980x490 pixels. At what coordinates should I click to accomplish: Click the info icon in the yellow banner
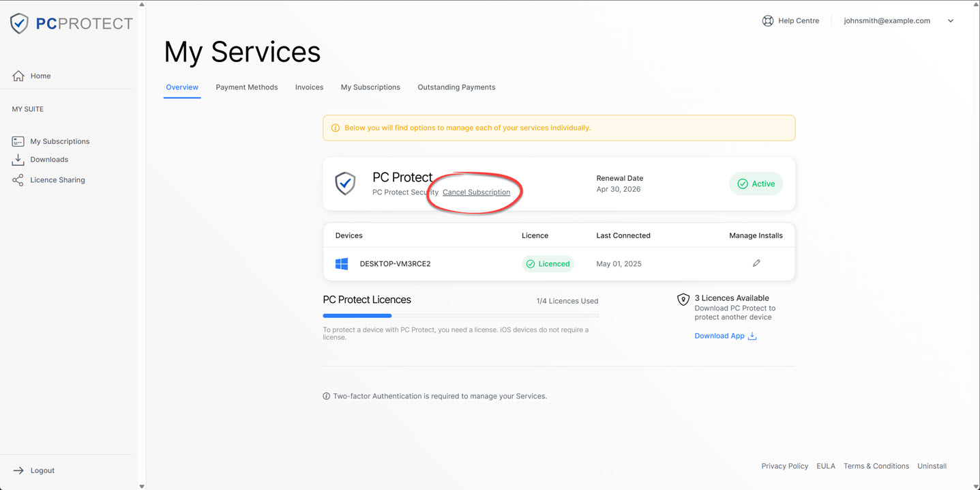[335, 128]
